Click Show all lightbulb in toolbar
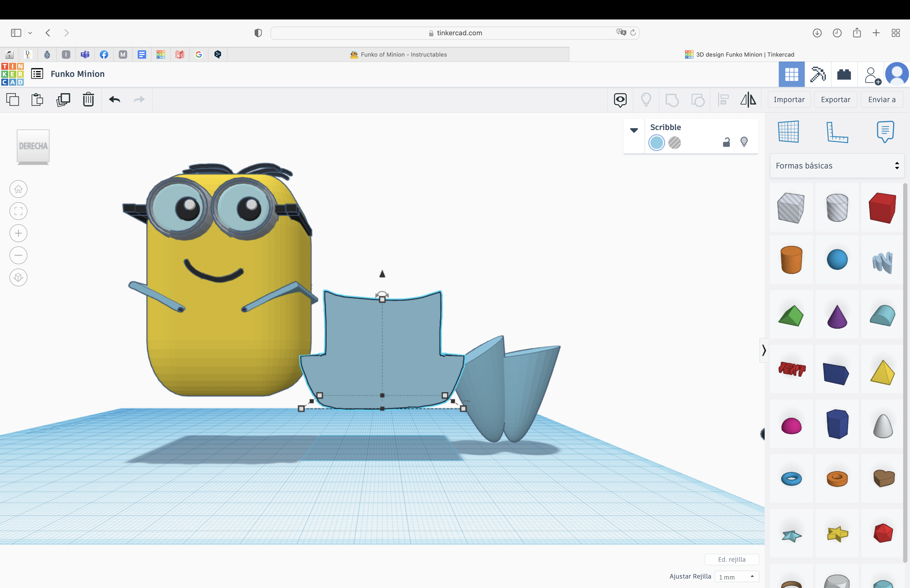Viewport: 910px width, 588px height. (646, 100)
